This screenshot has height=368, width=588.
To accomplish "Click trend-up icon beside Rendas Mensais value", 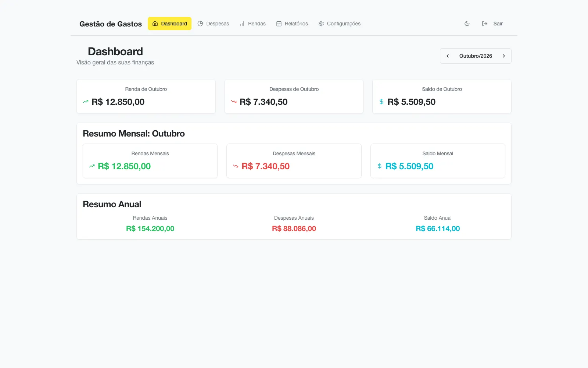I will pyautogui.click(x=92, y=166).
